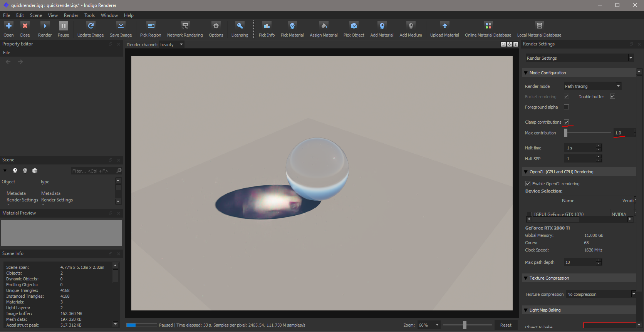Viewport: 644px width, 332px height.
Task: Open the Tools menu
Action: (89, 15)
